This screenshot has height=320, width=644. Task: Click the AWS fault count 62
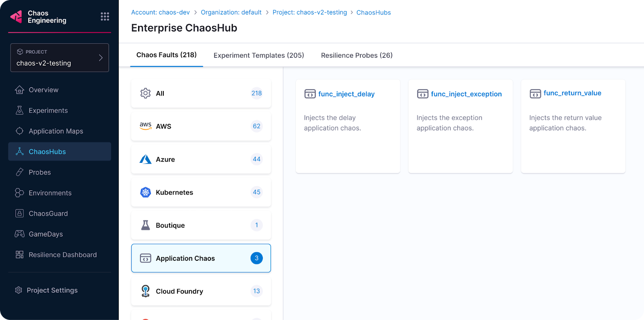tap(256, 126)
